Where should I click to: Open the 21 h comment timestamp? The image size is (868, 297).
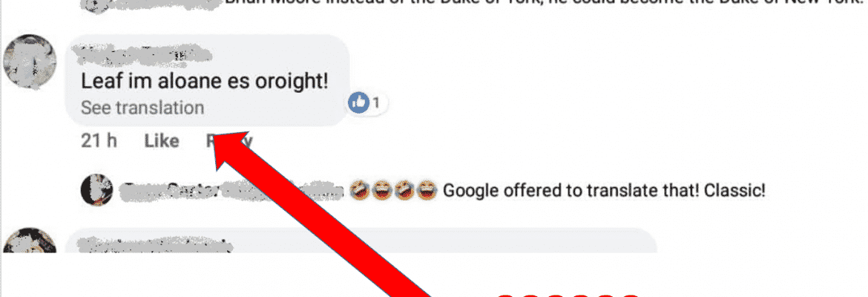click(99, 141)
